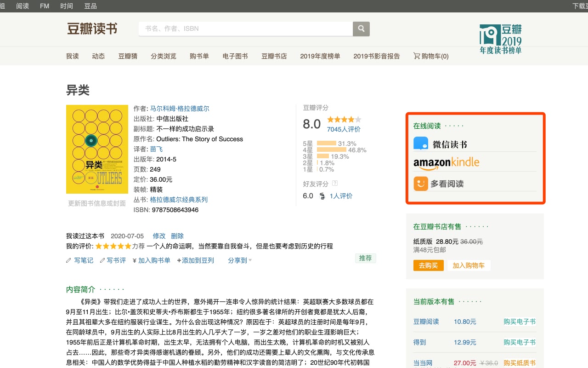The width and height of the screenshot is (588, 368).
Task: Open the 7045人评价 link
Action: [344, 129]
